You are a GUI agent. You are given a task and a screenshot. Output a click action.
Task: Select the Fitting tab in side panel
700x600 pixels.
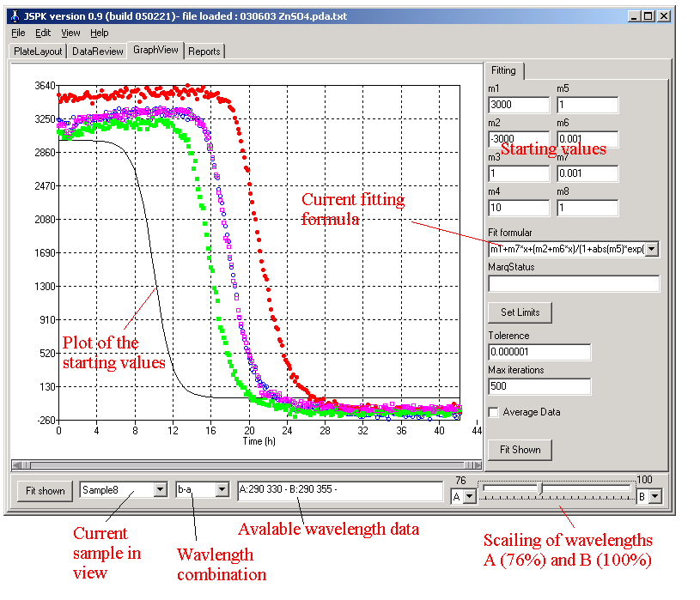(503, 70)
